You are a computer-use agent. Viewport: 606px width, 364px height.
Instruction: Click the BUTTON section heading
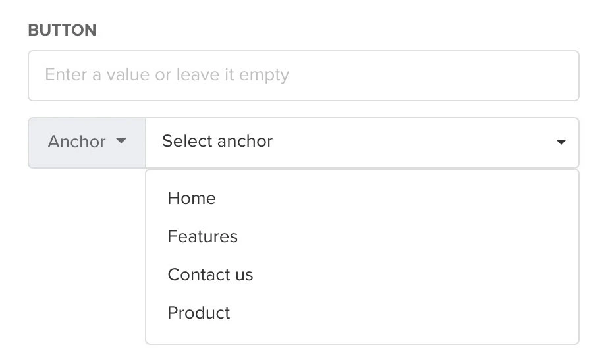(x=62, y=30)
